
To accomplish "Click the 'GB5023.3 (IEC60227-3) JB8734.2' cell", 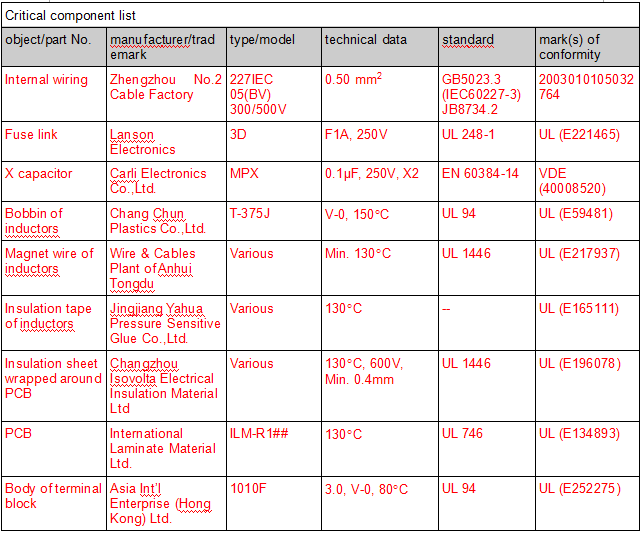I will tap(487, 94).
